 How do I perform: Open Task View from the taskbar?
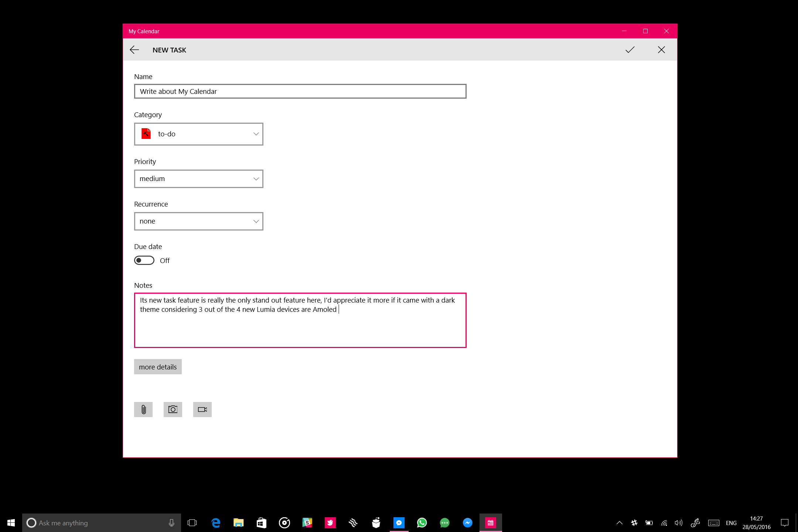coord(192,523)
